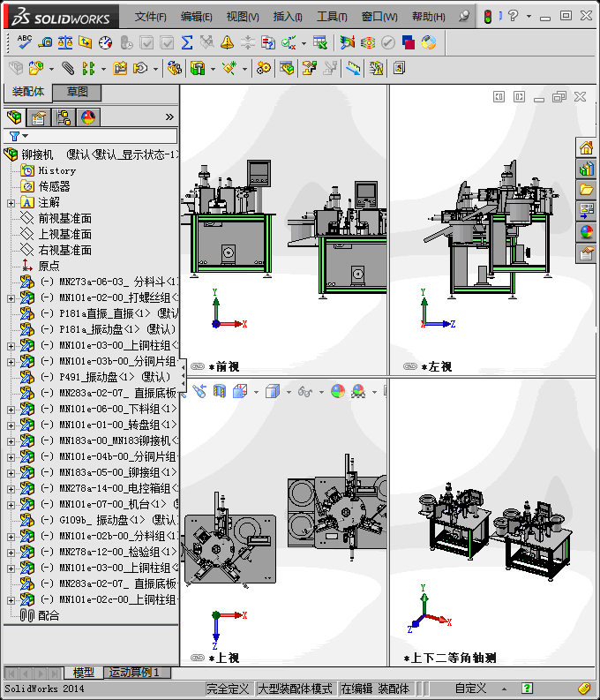
Task: Expand MN101e-06-00_下料组 tree node
Action: tap(11, 410)
